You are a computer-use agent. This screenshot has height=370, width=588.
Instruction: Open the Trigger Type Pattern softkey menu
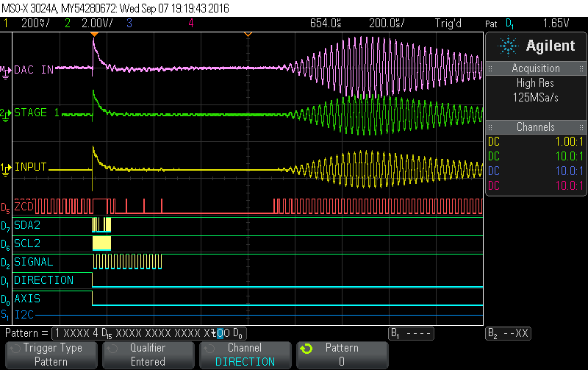point(51,355)
